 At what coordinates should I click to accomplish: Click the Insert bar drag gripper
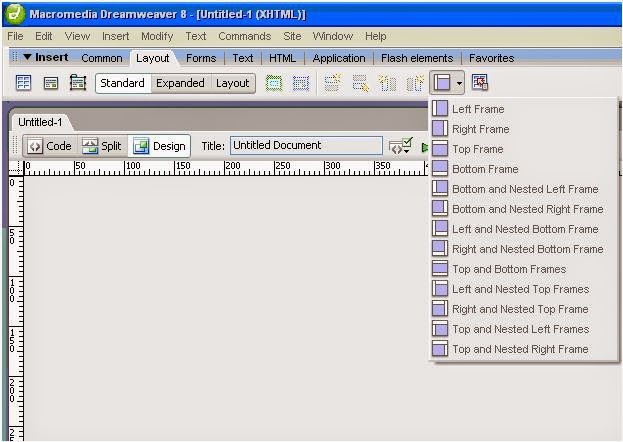coord(15,57)
